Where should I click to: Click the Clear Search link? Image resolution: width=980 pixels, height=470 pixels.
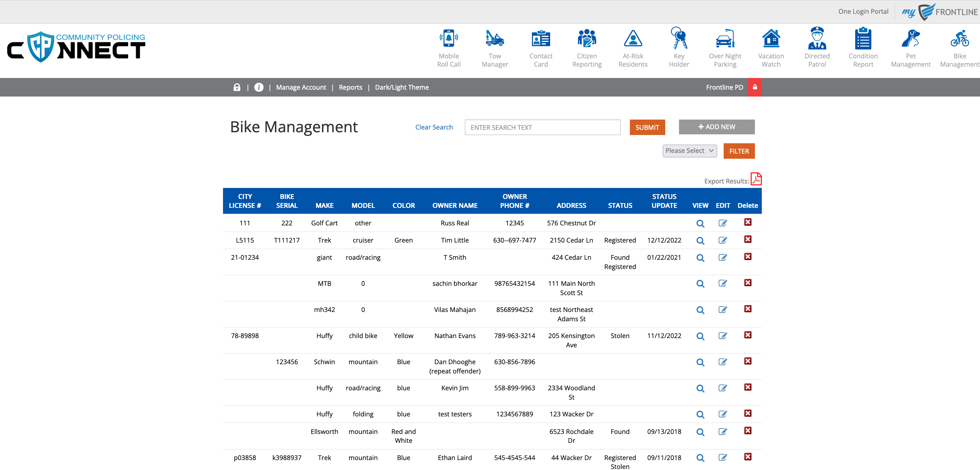pyautogui.click(x=434, y=127)
